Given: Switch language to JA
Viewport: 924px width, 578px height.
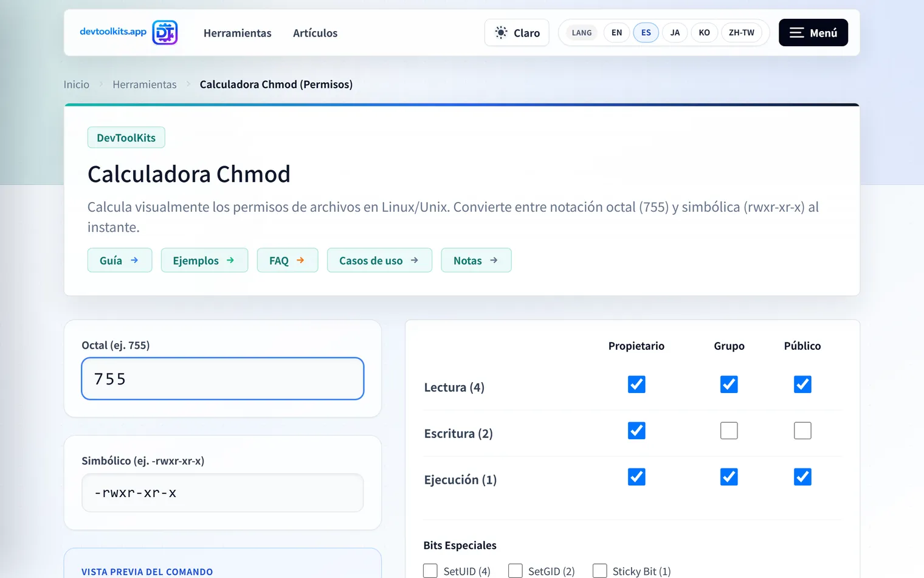Looking at the screenshot, I should (x=675, y=33).
